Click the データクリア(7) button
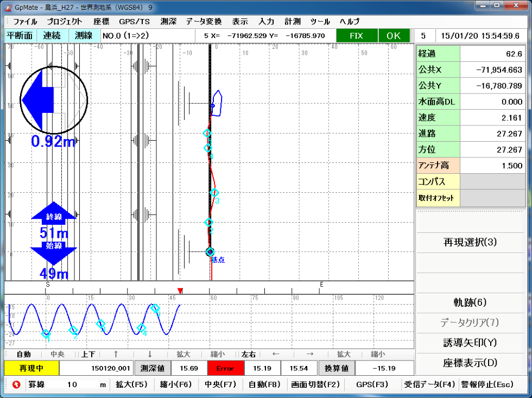This screenshot has height=398, width=532. [x=470, y=323]
